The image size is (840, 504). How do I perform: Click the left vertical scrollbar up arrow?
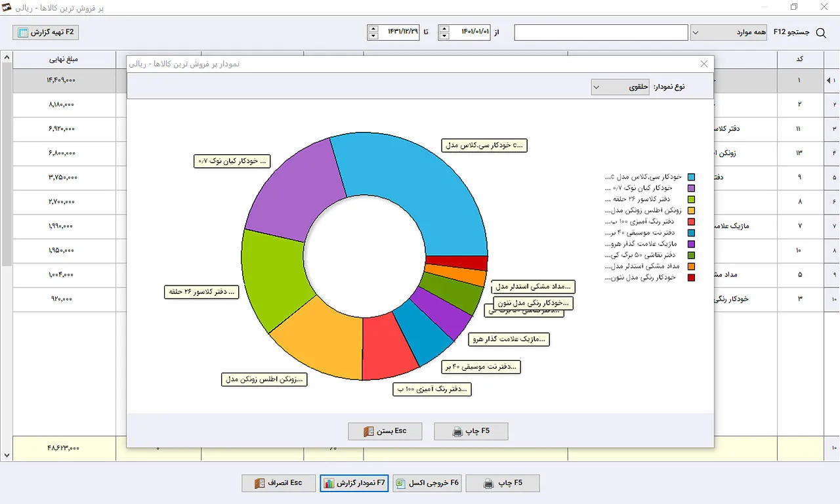tap(6, 57)
